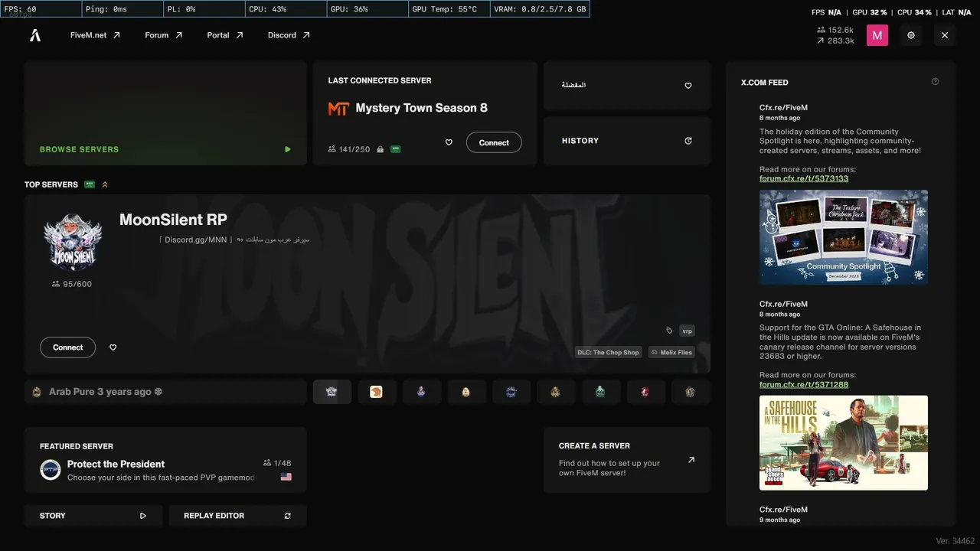The height and width of the screenshot is (551, 980).
Task: Select the golden egg-shaped server icon
Action: click(x=465, y=392)
